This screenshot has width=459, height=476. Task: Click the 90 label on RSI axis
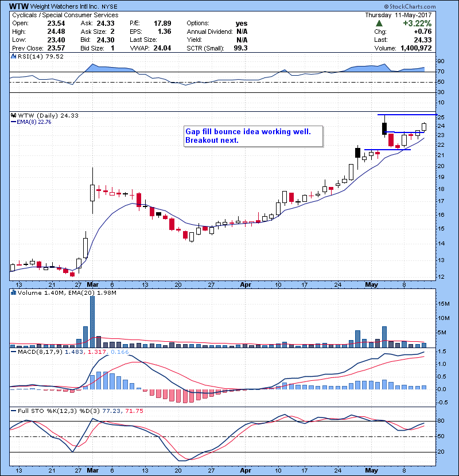(x=441, y=61)
